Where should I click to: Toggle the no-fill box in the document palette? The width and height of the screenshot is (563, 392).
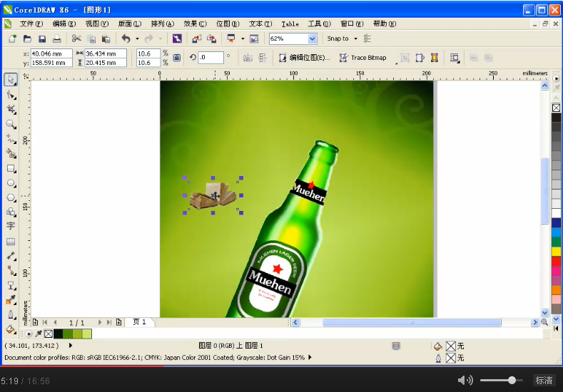49,334
